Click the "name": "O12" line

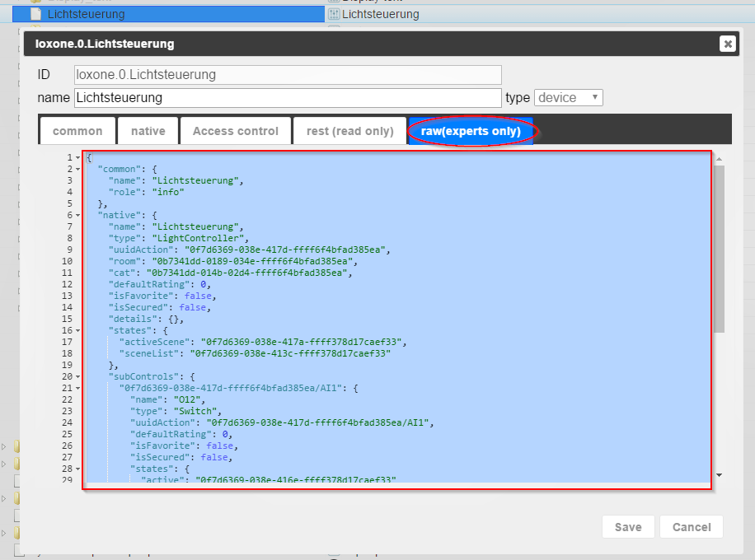[x=168, y=399]
